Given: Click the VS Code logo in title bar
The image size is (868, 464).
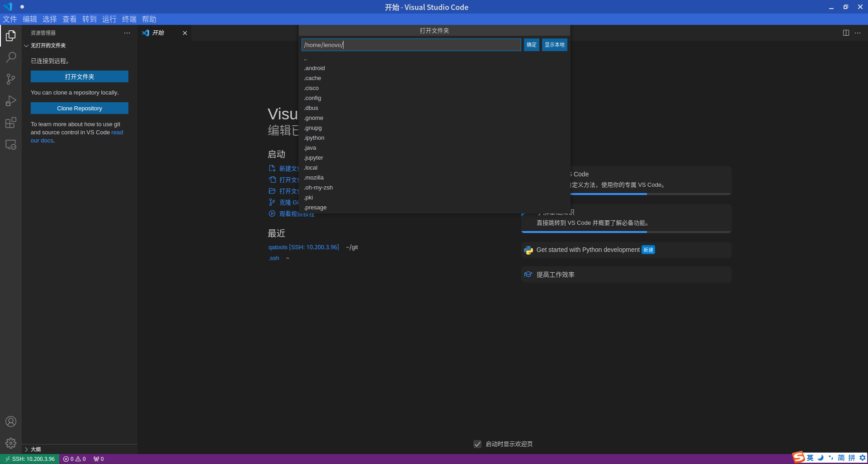Looking at the screenshot, I should click(x=8, y=7).
